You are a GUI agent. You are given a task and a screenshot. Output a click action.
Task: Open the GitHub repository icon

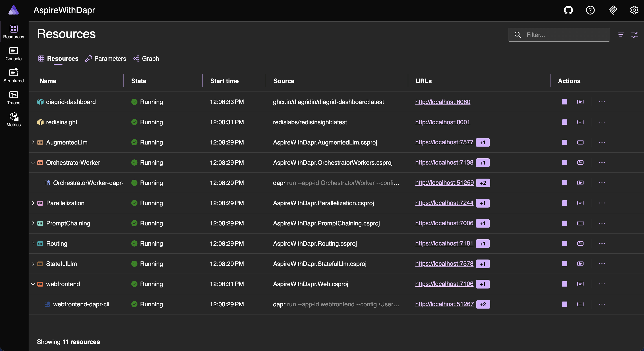coord(568,10)
